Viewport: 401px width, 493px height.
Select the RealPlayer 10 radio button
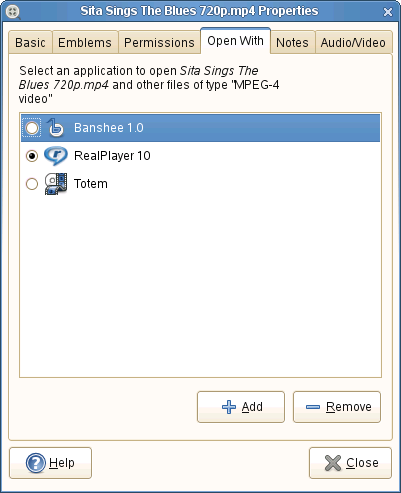click(32, 156)
